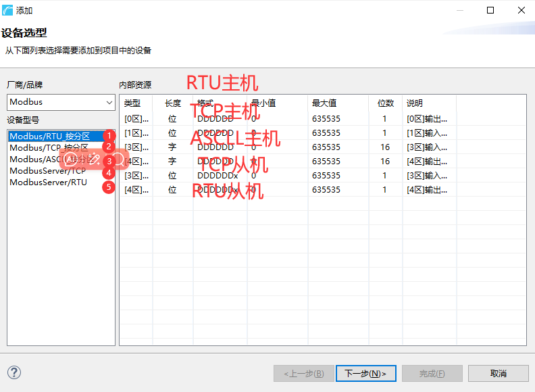The image size is (535, 392).
Task: Select [3区]... type cell in 字 row
Action: coord(136,147)
